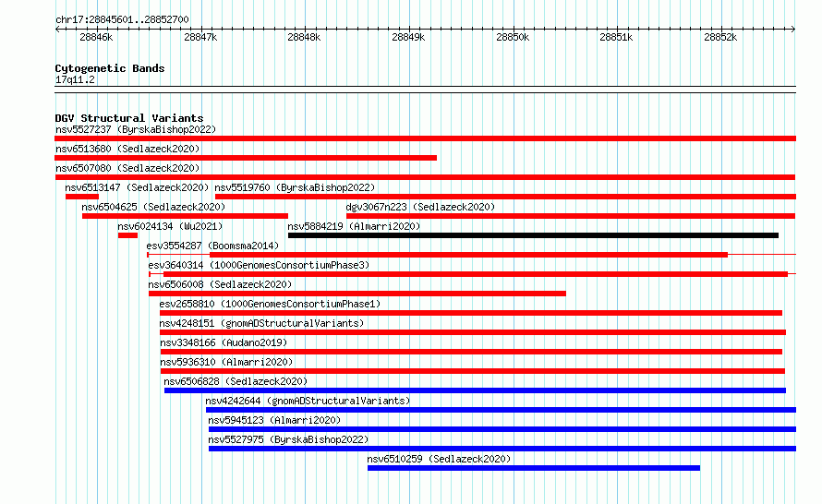Select short red bar under nsv6513147
822x504 pixels.
tap(82, 197)
